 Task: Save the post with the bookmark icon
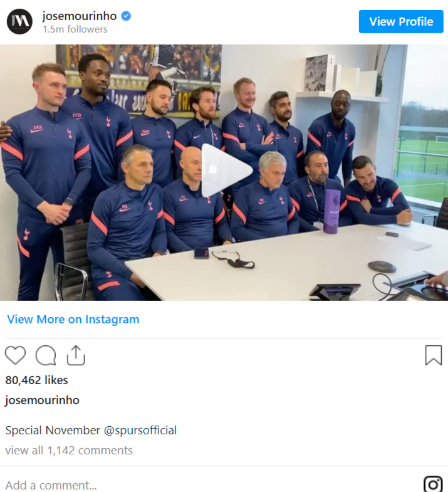(434, 355)
